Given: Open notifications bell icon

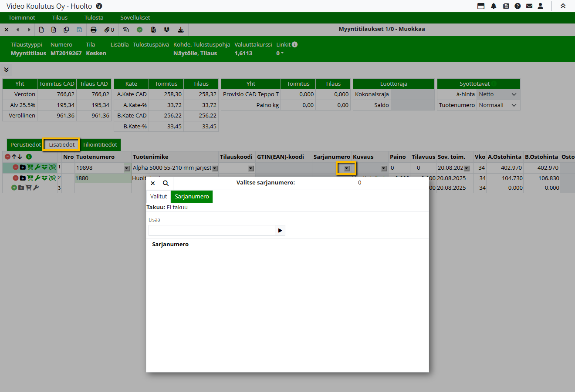Looking at the screenshot, I should (494, 6).
